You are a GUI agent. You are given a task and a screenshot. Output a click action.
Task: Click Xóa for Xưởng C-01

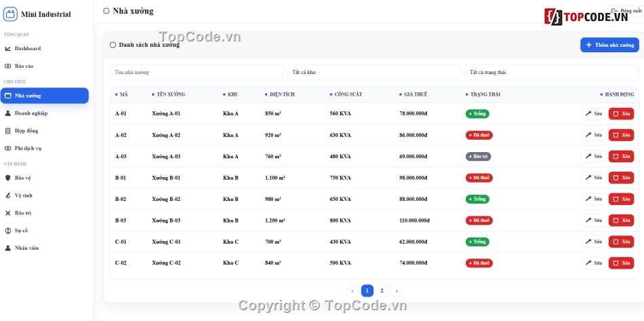click(x=621, y=242)
